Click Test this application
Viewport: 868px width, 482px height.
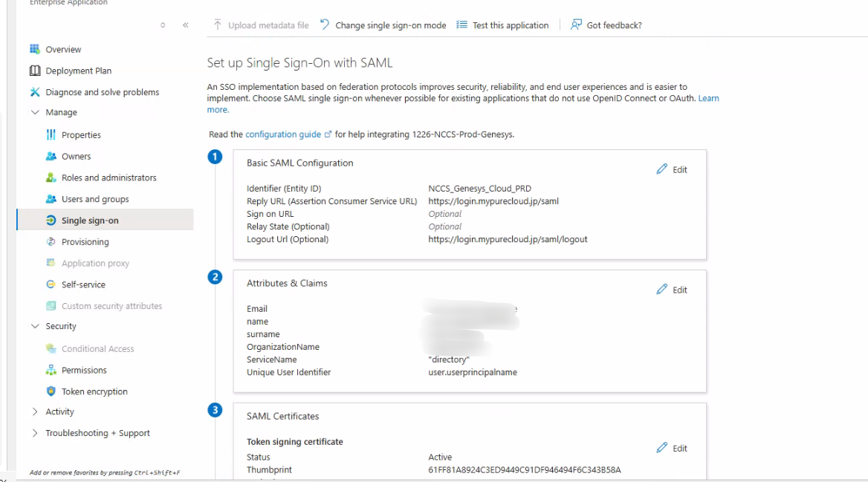pos(502,25)
